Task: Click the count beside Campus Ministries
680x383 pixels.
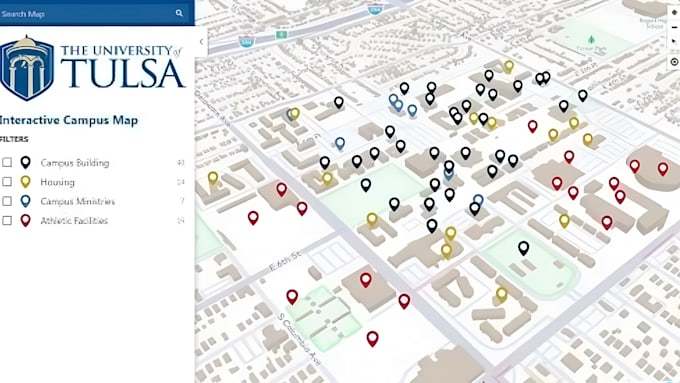Action: tap(183, 201)
